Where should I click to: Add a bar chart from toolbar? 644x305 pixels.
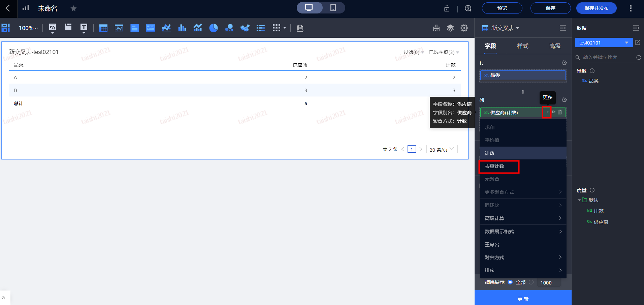182,28
